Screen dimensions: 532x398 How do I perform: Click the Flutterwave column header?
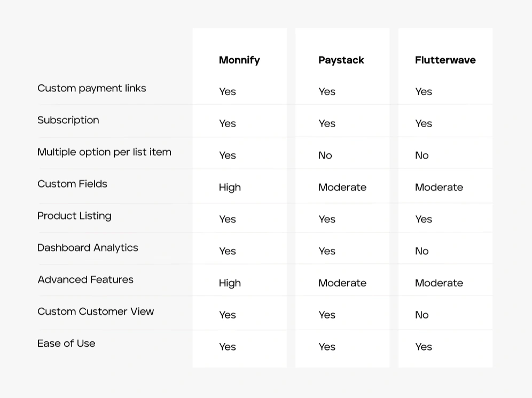coord(445,60)
